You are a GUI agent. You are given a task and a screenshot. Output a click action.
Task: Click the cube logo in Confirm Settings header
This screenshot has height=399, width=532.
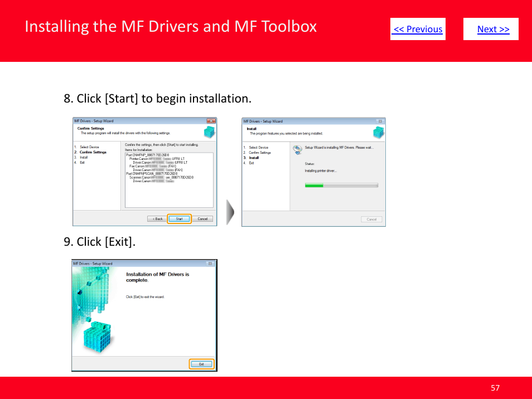click(209, 132)
